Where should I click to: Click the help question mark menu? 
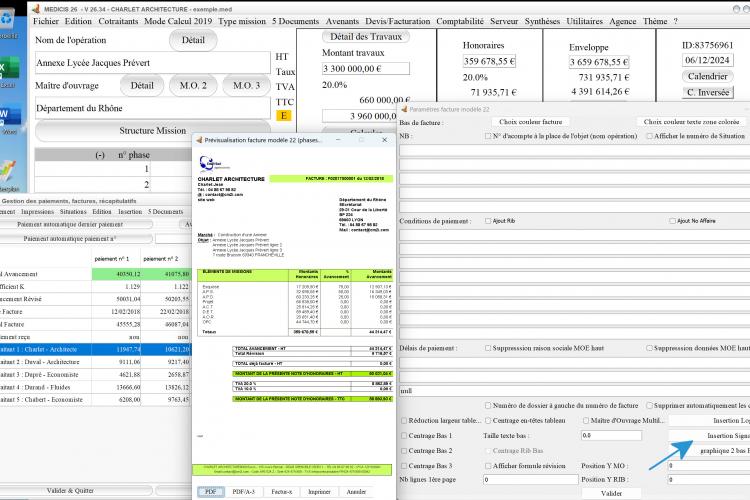click(x=676, y=21)
